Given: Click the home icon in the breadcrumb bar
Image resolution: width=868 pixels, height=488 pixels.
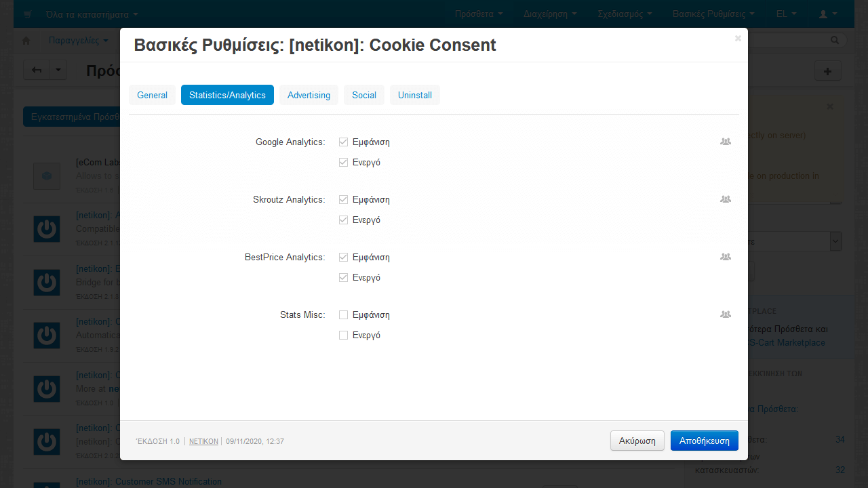Looking at the screenshot, I should [x=26, y=41].
